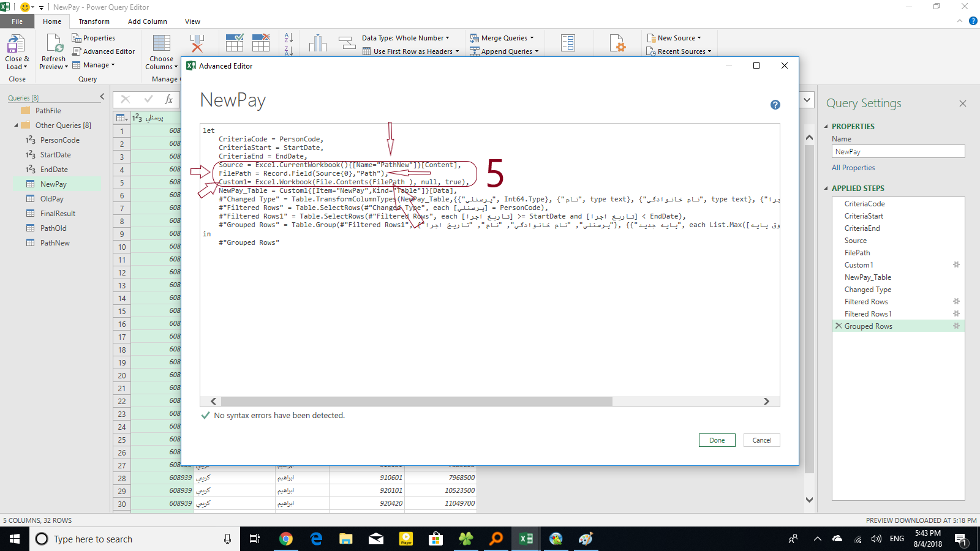Screen dimensions: 980x551
Task: Click the query Name field showing NewPay
Action: pyautogui.click(x=898, y=151)
